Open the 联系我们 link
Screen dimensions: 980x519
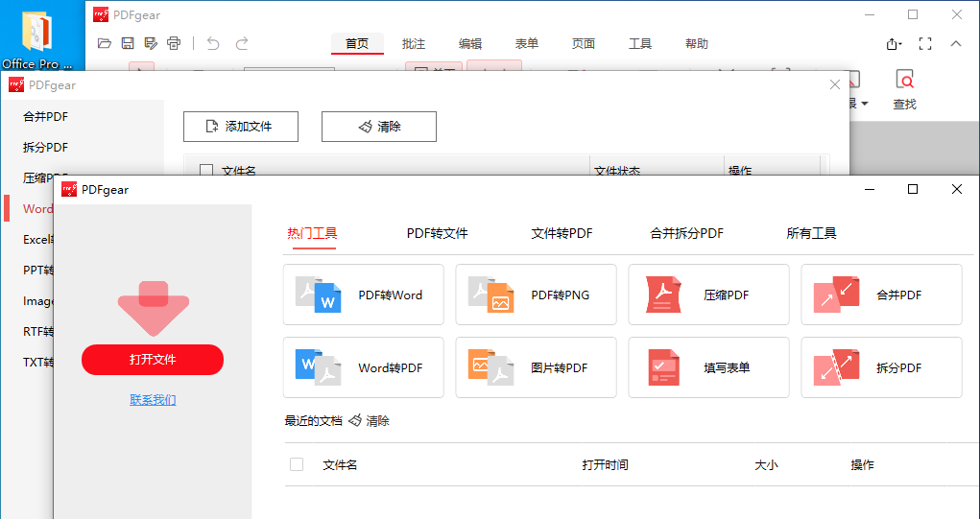point(154,400)
